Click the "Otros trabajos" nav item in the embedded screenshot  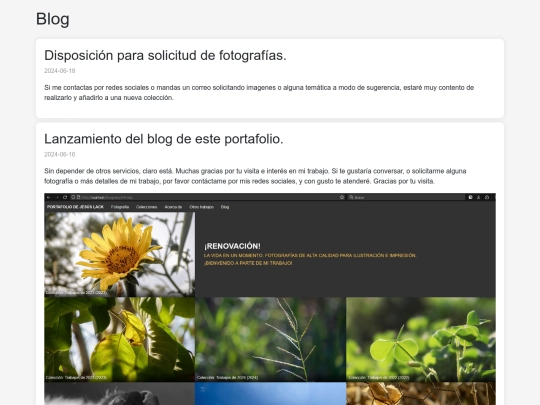click(201, 207)
